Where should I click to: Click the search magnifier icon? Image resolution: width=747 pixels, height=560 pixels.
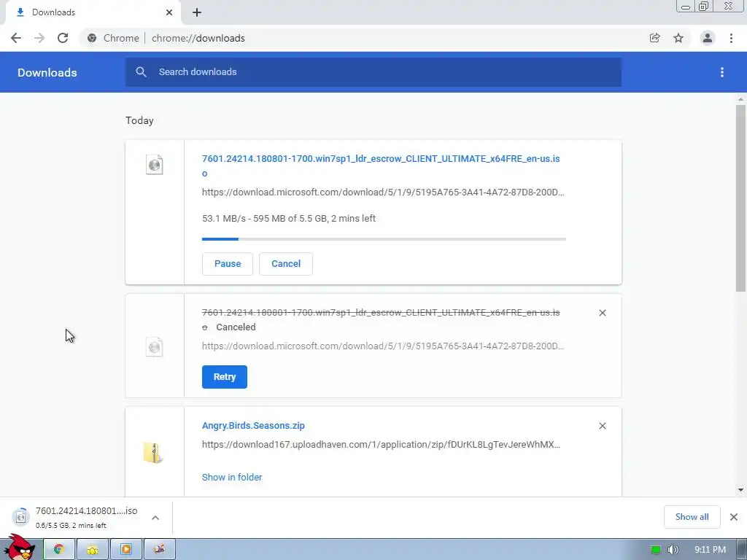coord(141,72)
